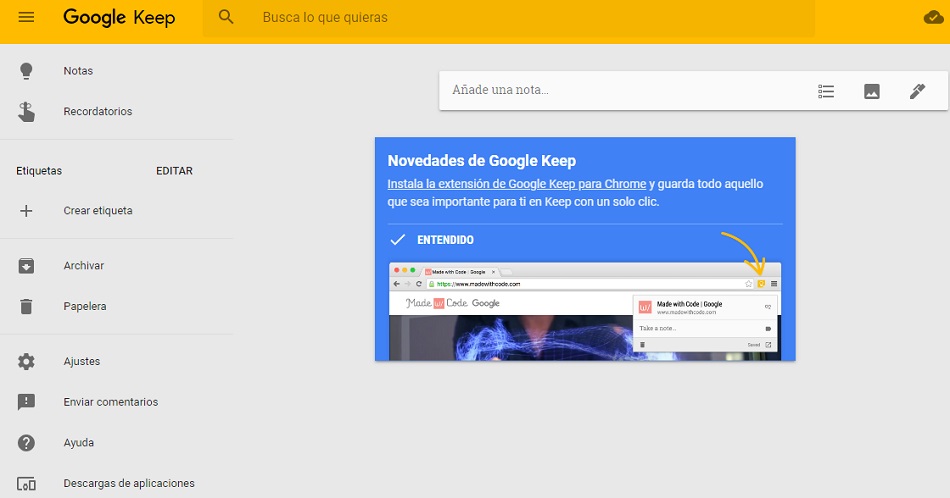Click the Notas lightbulb icon
This screenshot has width=950, height=498.
(26, 71)
